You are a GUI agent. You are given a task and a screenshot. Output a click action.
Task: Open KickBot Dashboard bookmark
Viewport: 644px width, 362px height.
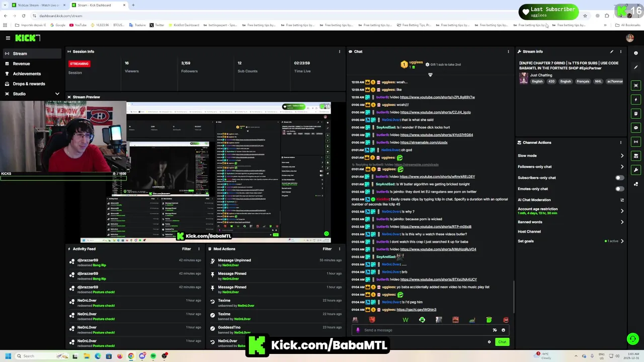183,25
